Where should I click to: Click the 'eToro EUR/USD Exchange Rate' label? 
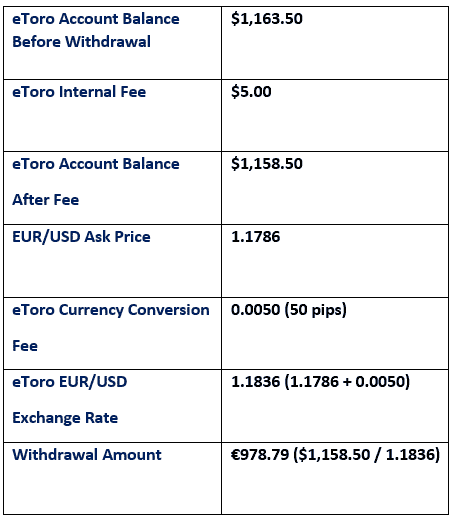point(70,400)
